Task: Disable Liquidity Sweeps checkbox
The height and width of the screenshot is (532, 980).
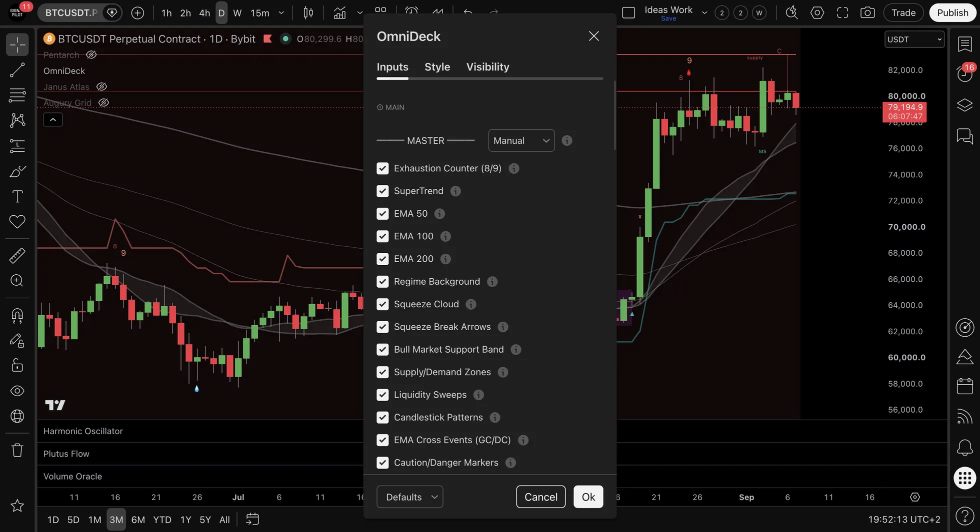Action: coord(382,395)
